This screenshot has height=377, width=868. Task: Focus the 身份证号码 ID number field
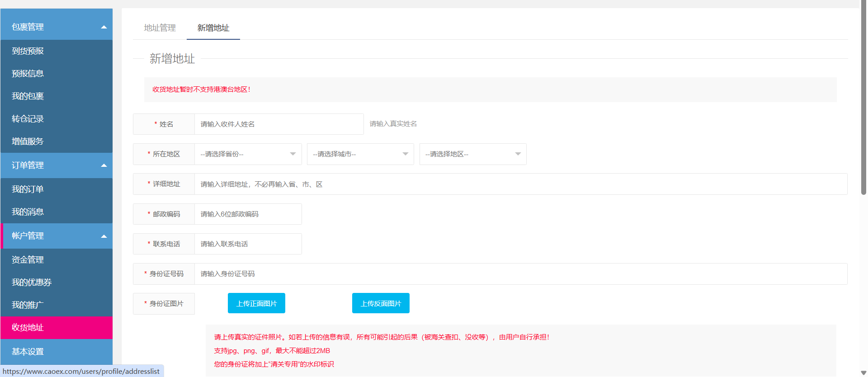tap(520, 274)
